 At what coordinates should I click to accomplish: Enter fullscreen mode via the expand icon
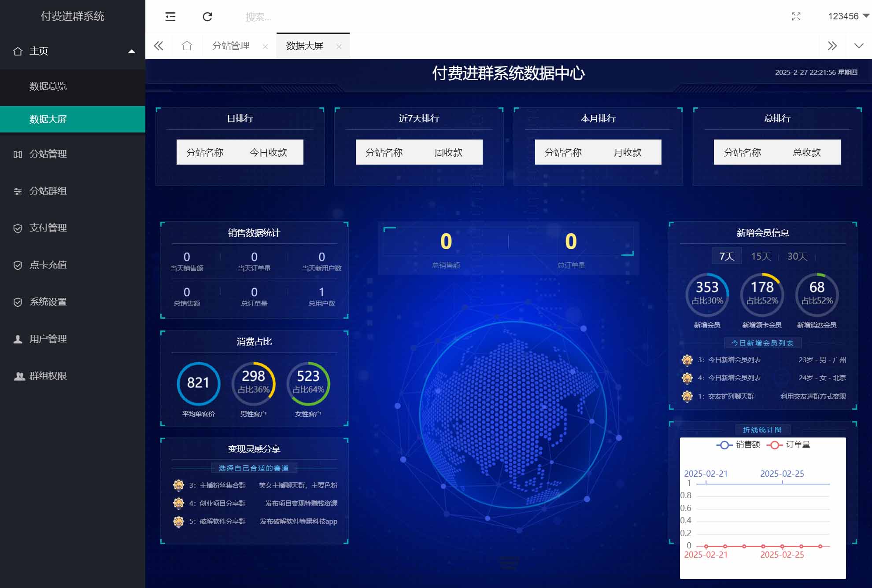(x=796, y=17)
